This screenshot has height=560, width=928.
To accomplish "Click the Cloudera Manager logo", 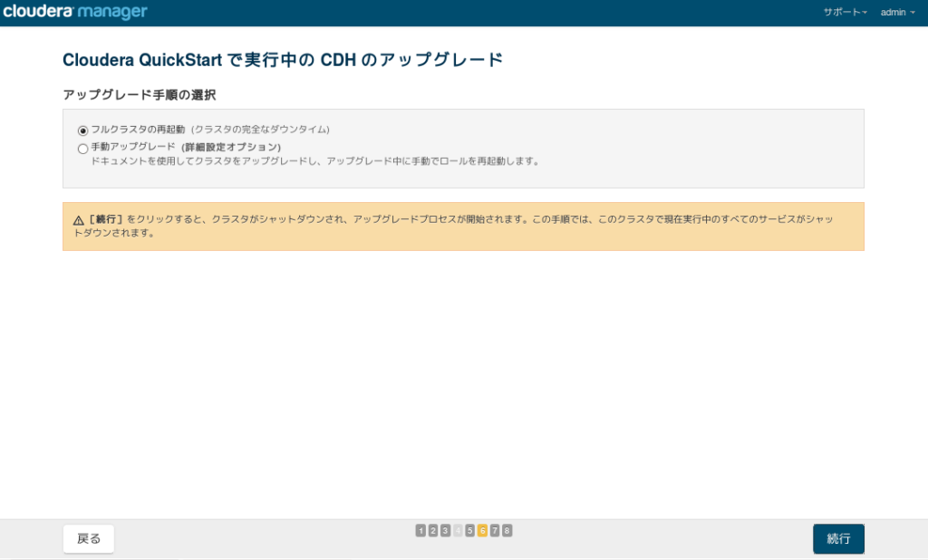I will (75, 12).
